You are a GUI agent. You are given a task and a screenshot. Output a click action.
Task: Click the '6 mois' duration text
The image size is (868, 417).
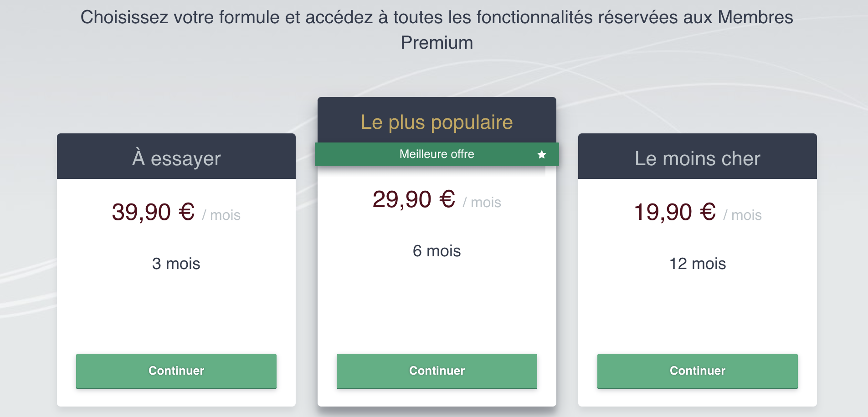(x=437, y=251)
